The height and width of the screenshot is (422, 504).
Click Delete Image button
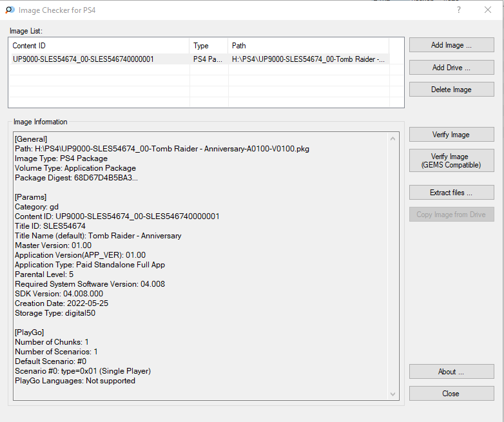coord(451,90)
